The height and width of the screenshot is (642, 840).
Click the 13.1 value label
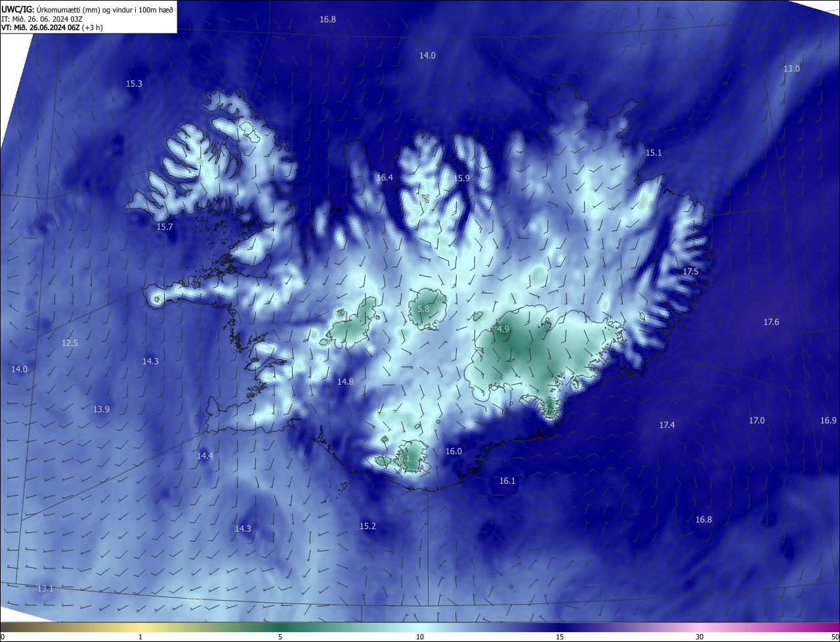click(45, 589)
